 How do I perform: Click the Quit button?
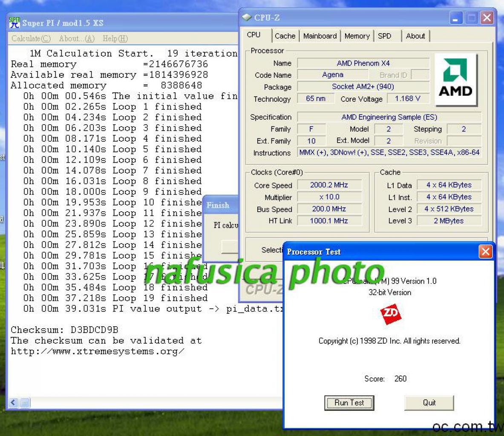pyautogui.click(x=429, y=403)
